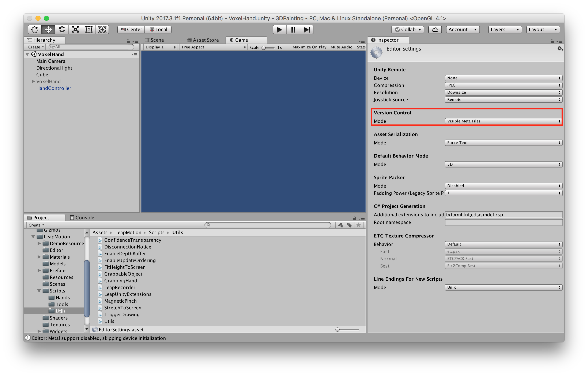
Task: Step forward one frame
Action: point(306,30)
